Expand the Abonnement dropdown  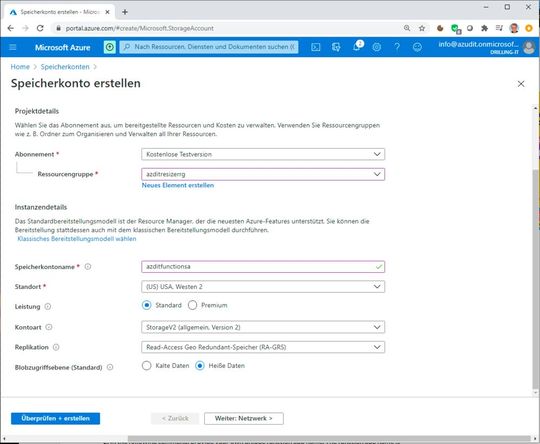tap(263, 154)
